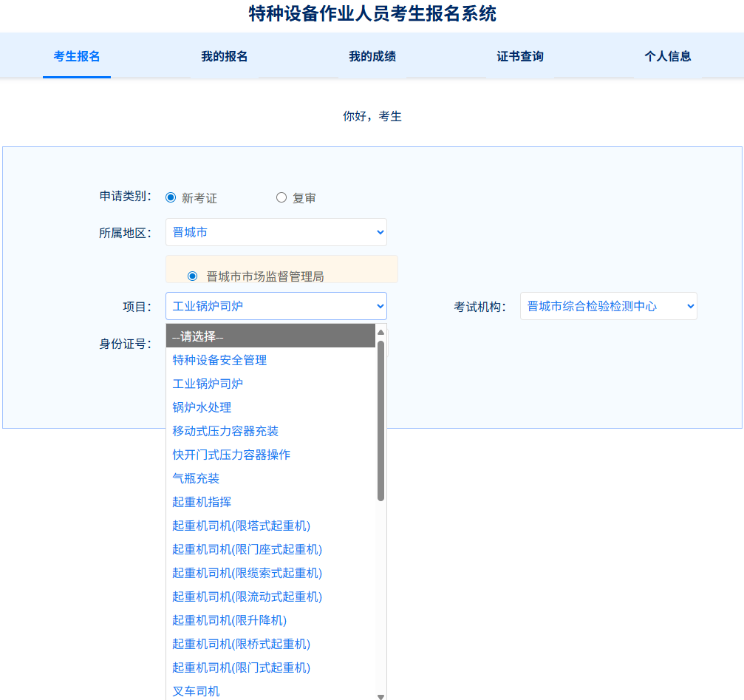The image size is (744, 700).
Task: Select the 新考证 radio button
Action: (x=171, y=197)
